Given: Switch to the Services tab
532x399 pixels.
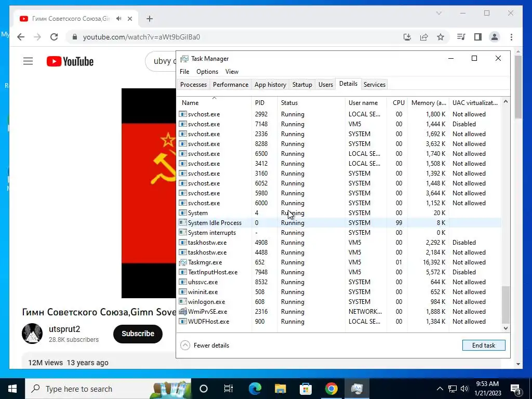Looking at the screenshot, I should pyautogui.click(x=374, y=85).
